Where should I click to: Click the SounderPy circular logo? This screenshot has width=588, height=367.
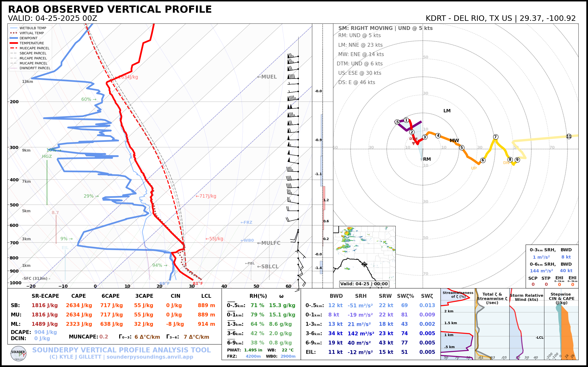coord(18,353)
